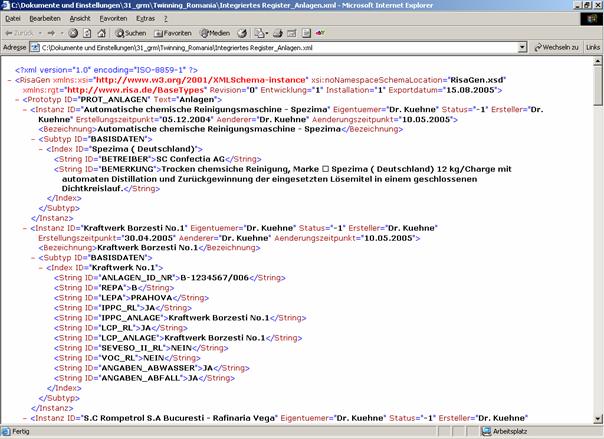The image size is (604, 439).
Task: Click the Links toolbar label
Action: [x=593, y=47]
